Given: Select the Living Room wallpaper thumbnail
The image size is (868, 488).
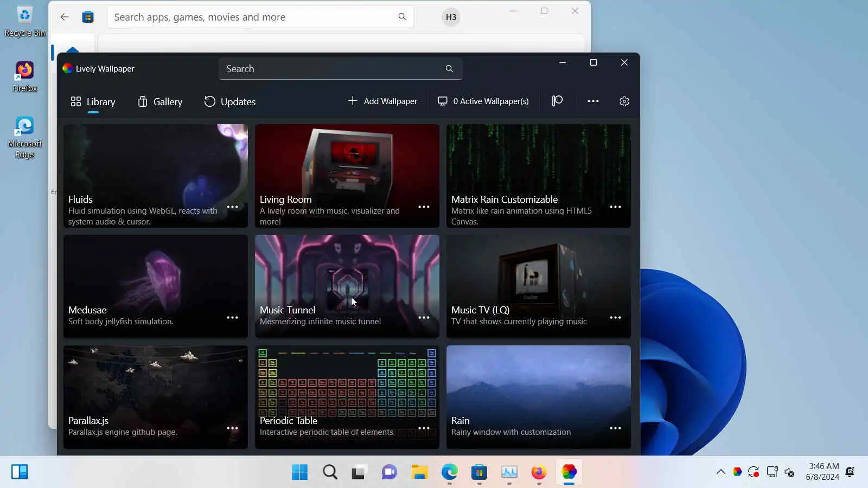Looking at the screenshot, I should pyautogui.click(x=347, y=176).
